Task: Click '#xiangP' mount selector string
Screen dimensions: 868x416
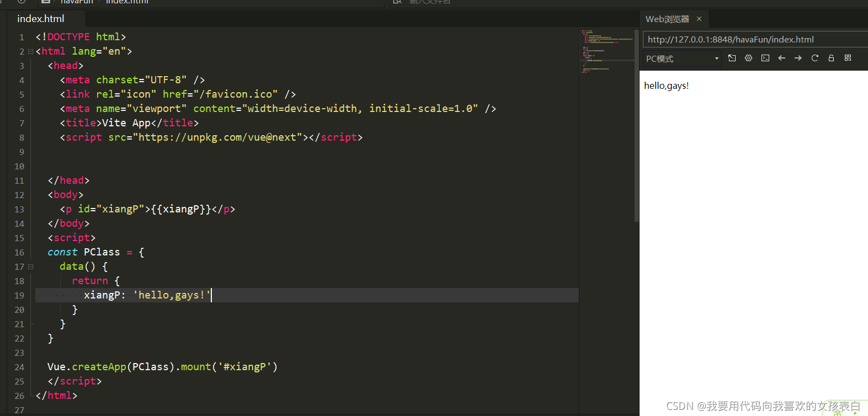Action: coord(245,367)
